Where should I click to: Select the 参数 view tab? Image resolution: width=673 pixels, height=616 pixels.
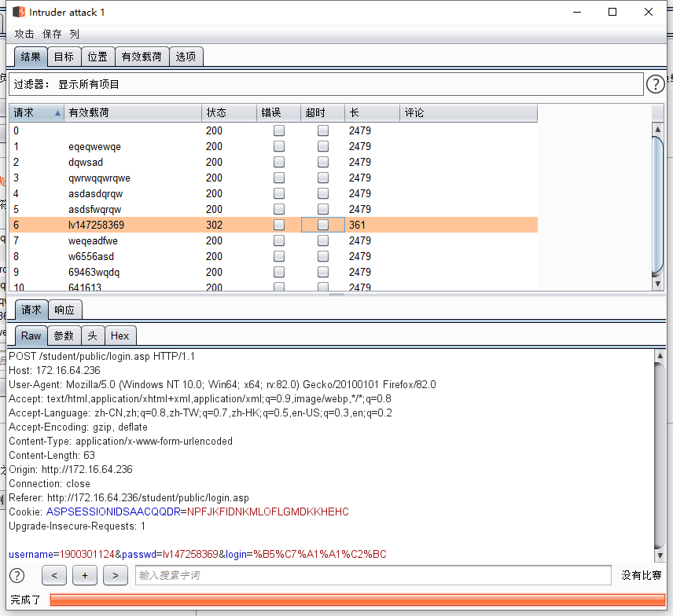(64, 335)
